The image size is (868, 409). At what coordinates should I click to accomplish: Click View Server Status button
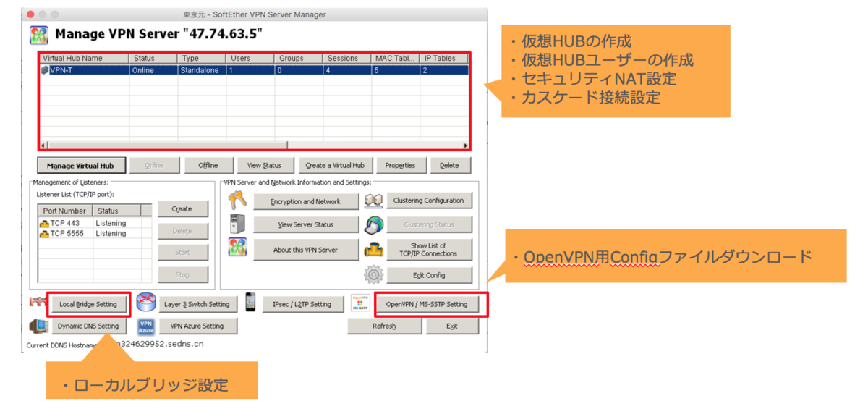click(x=305, y=224)
